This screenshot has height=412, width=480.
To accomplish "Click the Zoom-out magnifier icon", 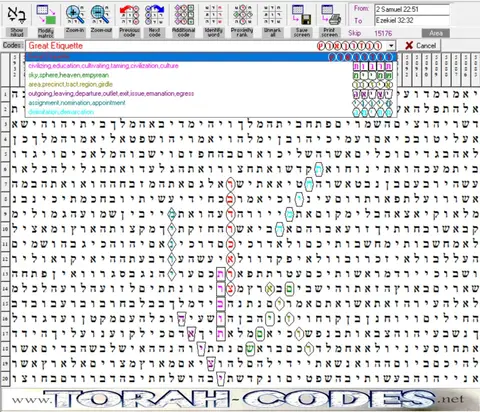I will click(x=101, y=14).
